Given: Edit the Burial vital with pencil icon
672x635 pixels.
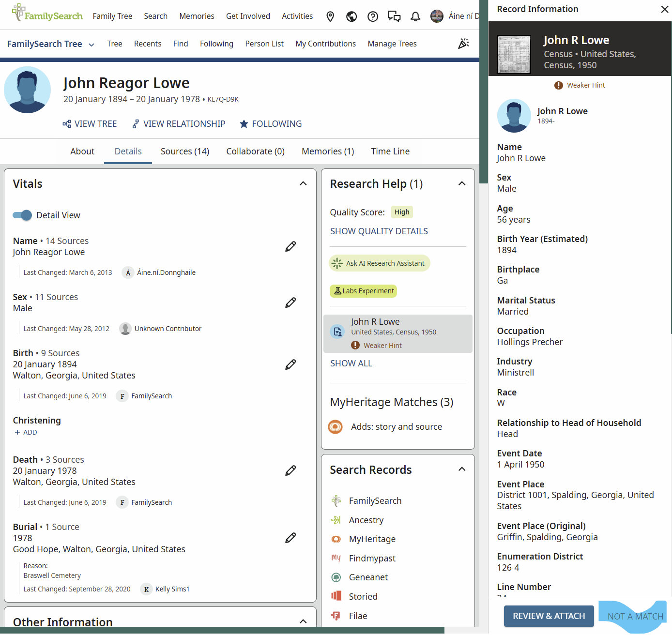Looking at the screenshot, I should [290, 538].
